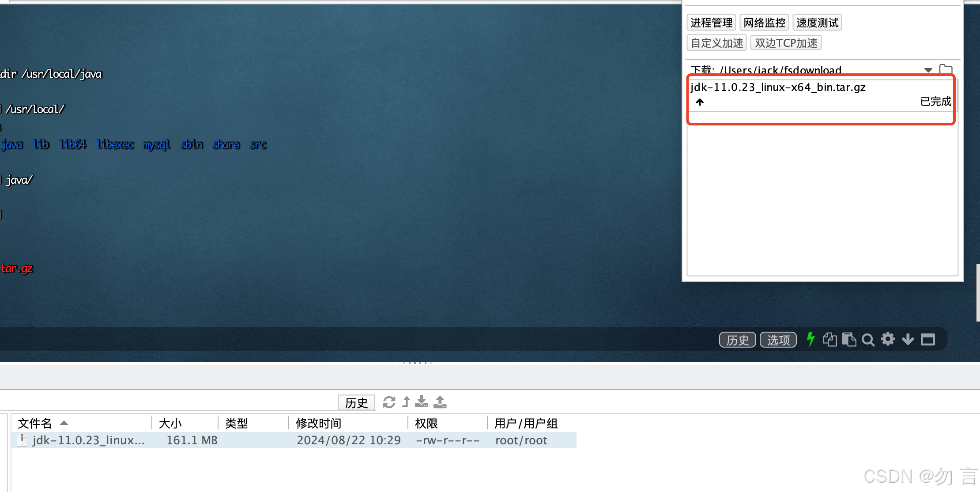The image size is (980, 492).
Task: Click the 自定义加速 button
Action: (x=717, y=43)
